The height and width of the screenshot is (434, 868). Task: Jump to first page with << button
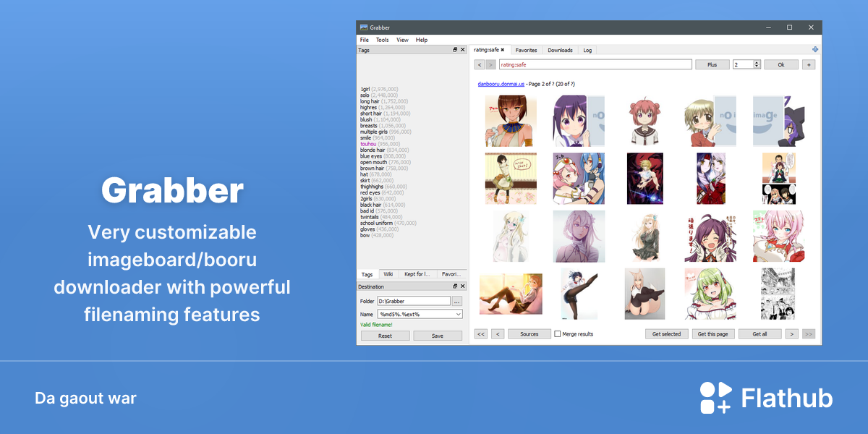pos(481,334)
